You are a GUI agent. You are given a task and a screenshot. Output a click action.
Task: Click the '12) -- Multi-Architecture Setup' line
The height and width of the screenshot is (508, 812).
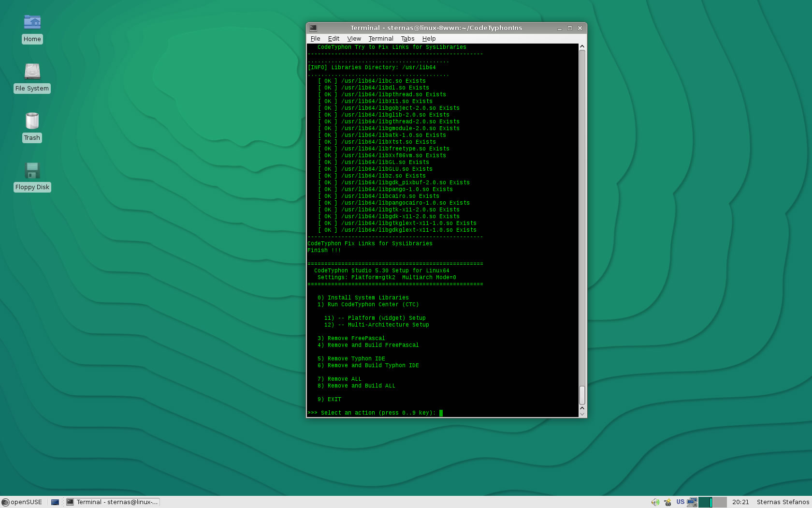[377, 325]
